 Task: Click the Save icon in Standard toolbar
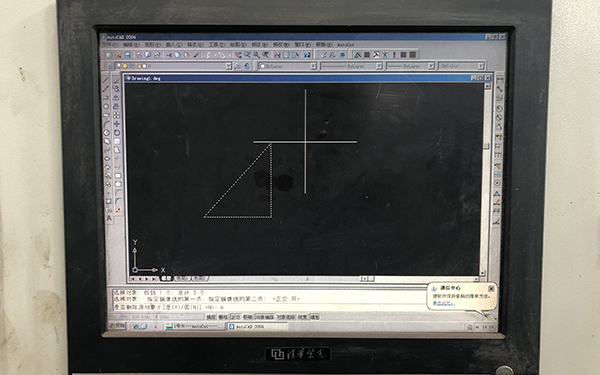coord(127,55)
